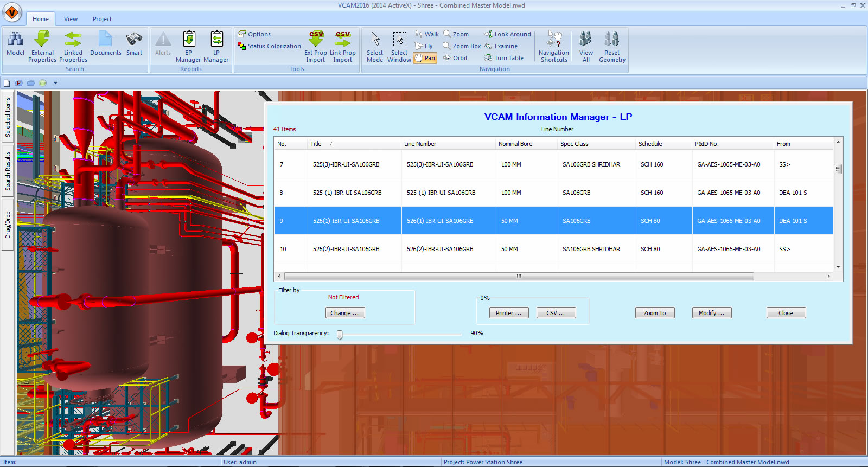Click the View All icon
This screenshot has width=868, height=467.
[x=585, y=40]
